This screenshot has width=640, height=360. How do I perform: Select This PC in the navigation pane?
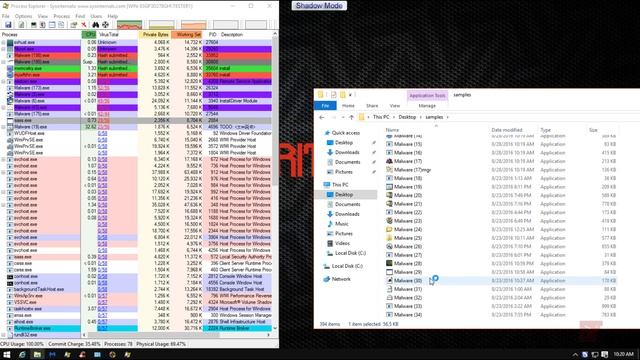tap(340, 185)
